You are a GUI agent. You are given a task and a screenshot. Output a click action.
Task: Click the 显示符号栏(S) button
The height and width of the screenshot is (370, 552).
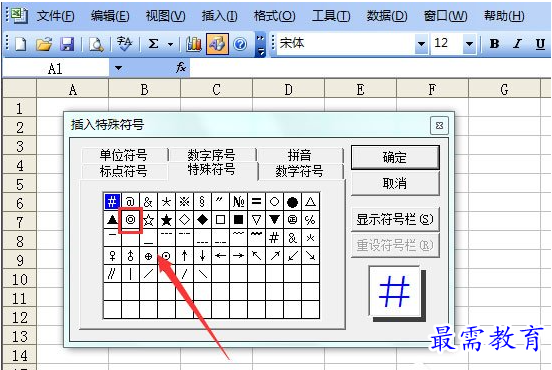tap(395, 220)
